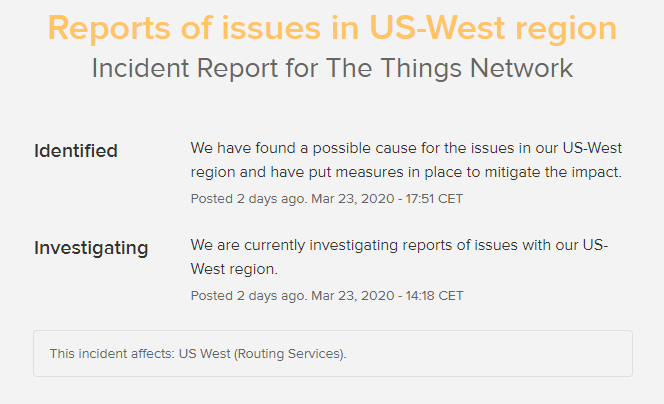Click the "This incident affects" box
Viewport: 664px width, 404px height.
[333, 354]
